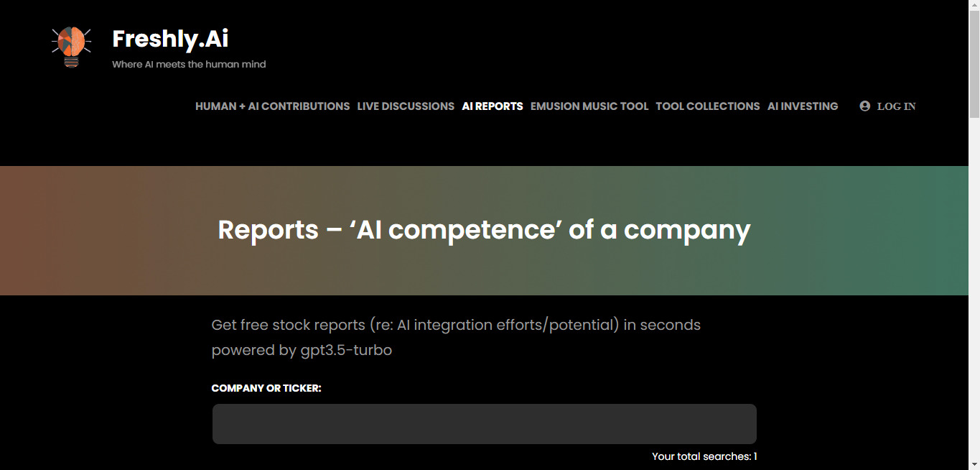The height and width of the screenshot is (470, 980).
Task: Click the 'Where AI meets the human mind' tagline
Action: (189, 64)
